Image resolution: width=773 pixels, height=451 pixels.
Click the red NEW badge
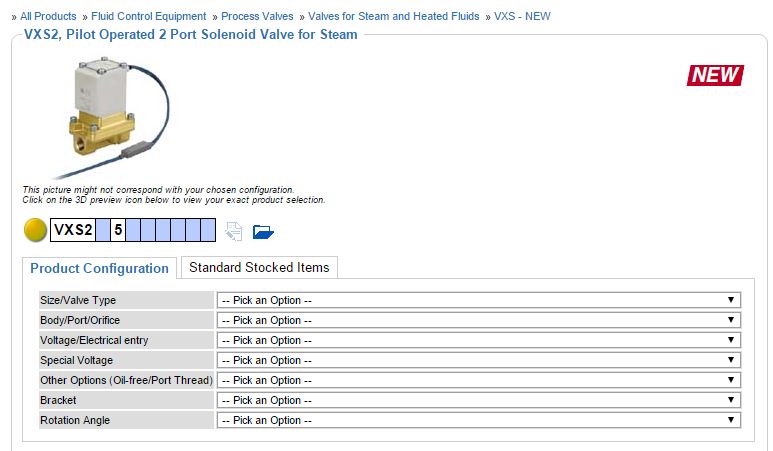click(715, 75)
